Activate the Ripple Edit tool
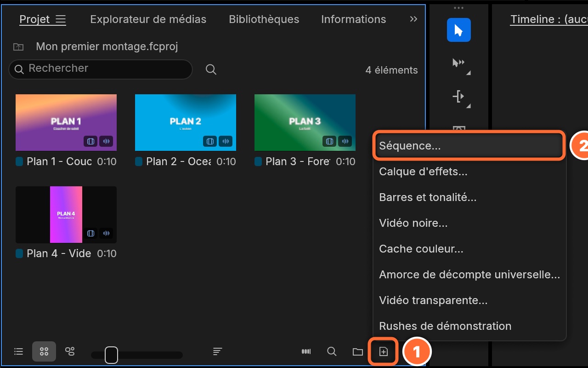The height and width of the screenshot is (368, 588). pyautogui.click(x=459, y=97)
